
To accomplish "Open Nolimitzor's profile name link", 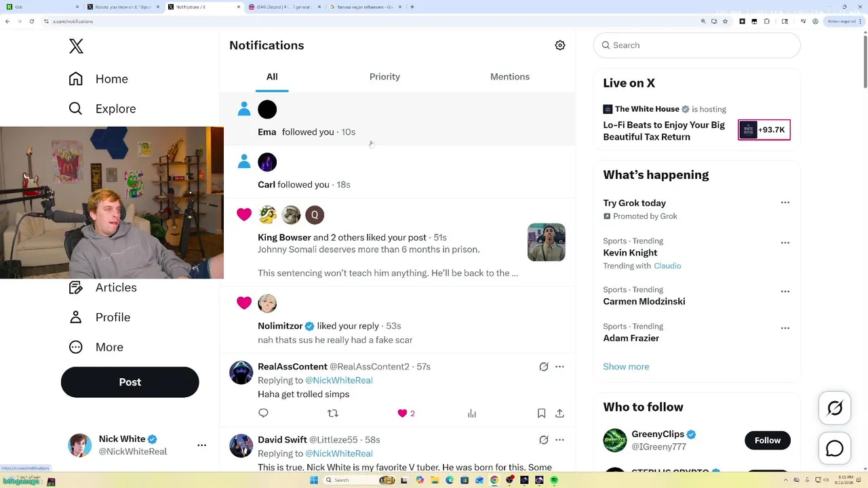I will tap(280, 326).
